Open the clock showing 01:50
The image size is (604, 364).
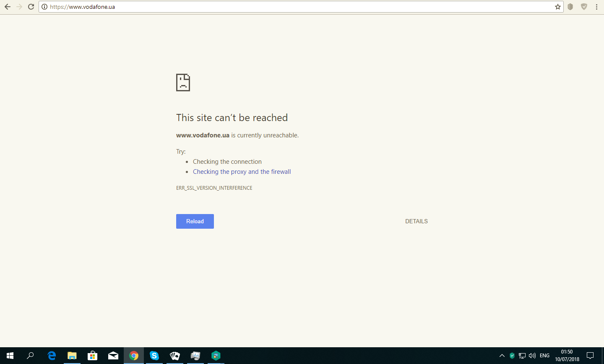pyautogui.click(x=567, y=356)
